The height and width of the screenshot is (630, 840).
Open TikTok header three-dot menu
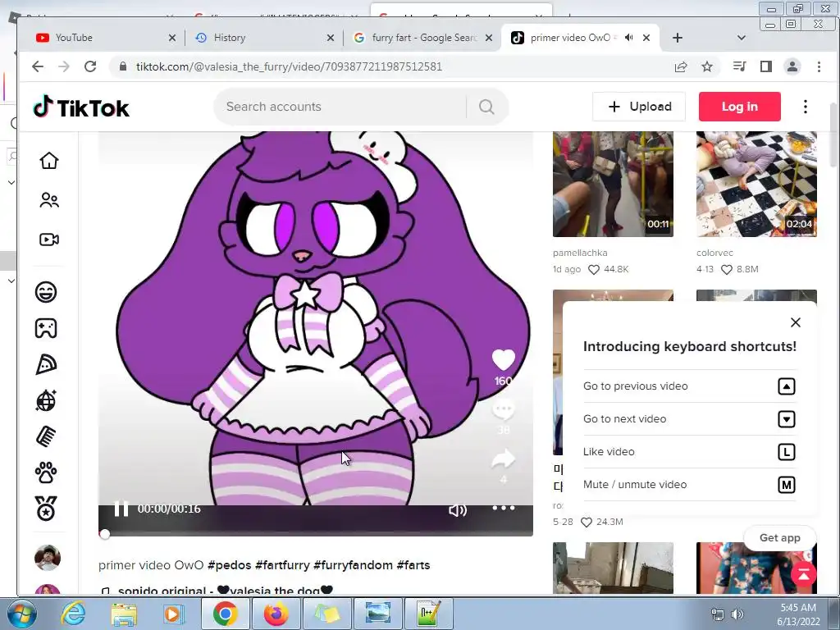click(x=806, y=107)
